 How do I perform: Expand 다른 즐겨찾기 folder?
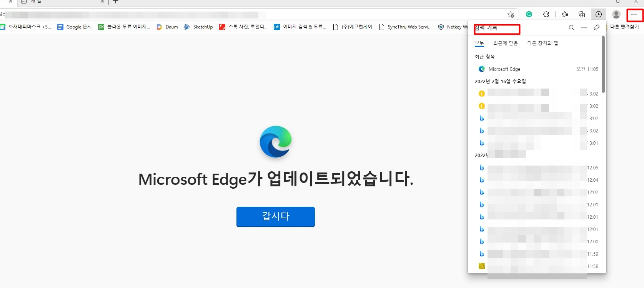[x=623, y=27]
